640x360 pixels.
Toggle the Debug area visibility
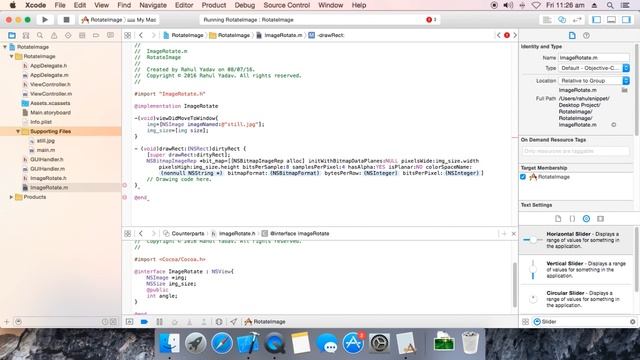(x=611, y=20)
